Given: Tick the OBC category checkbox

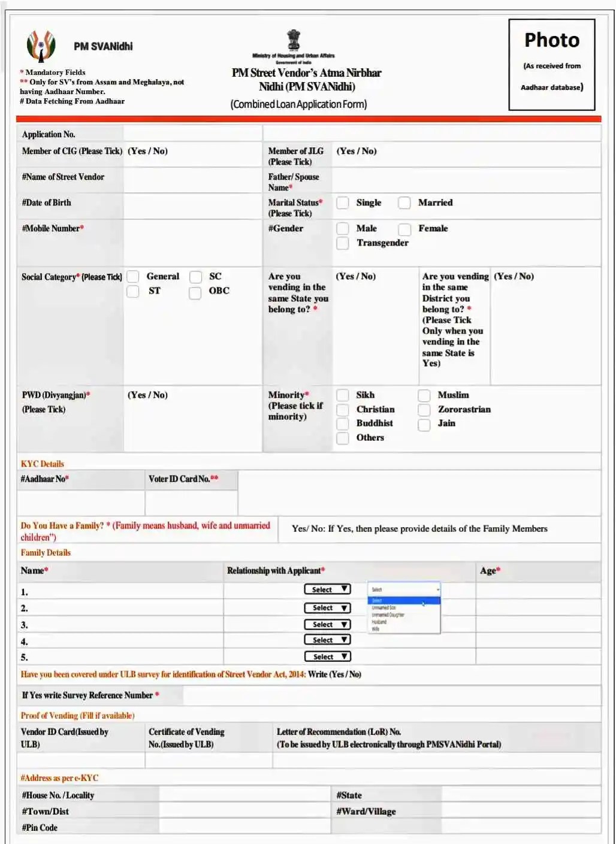Looking at the screenshot, I should (195, 292).
